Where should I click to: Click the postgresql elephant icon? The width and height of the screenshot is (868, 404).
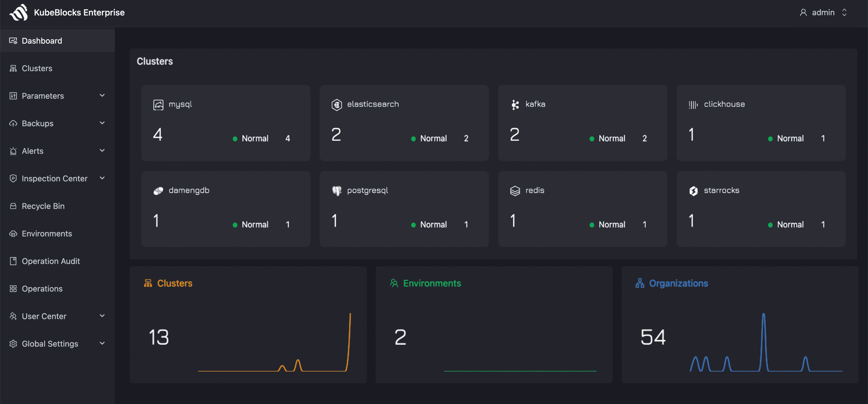(336, 191)
